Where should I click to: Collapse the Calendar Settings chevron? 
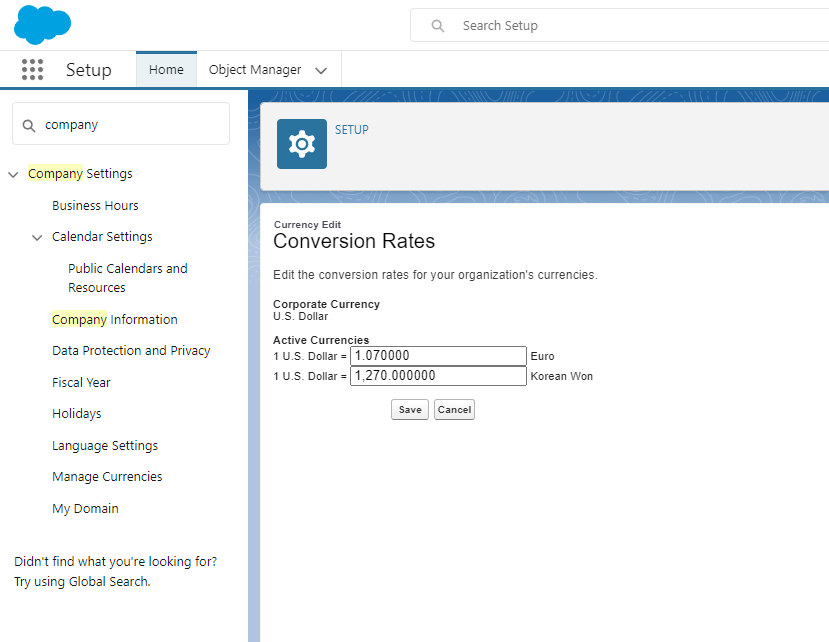[37, 237]
